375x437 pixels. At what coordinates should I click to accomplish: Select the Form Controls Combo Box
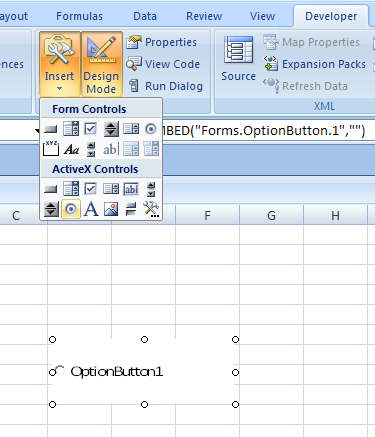pos(71,129)
